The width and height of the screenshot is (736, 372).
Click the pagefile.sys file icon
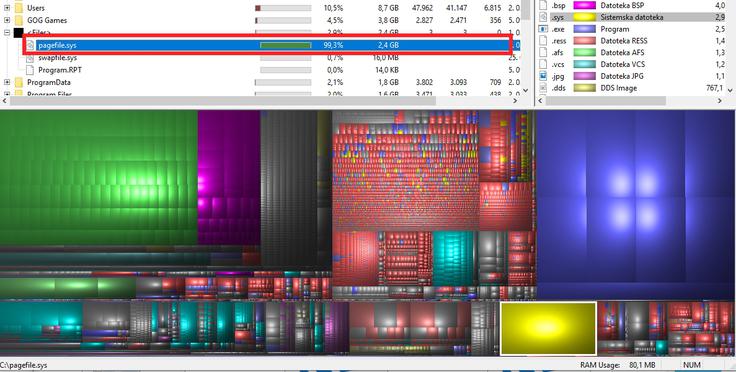[30, 46]
